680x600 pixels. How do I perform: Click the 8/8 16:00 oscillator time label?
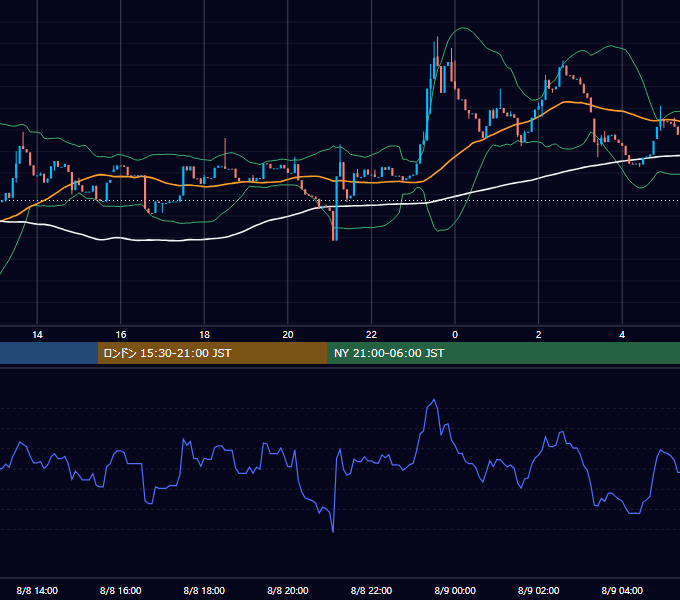point(121,590)
